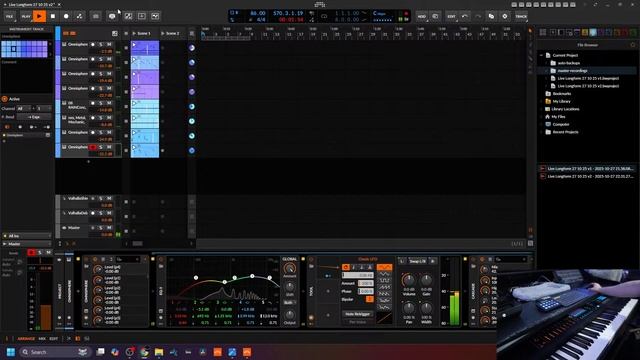640x360 pixels.
Task: Stop clips on the first Omnisphere track
Action: (126, 48)
